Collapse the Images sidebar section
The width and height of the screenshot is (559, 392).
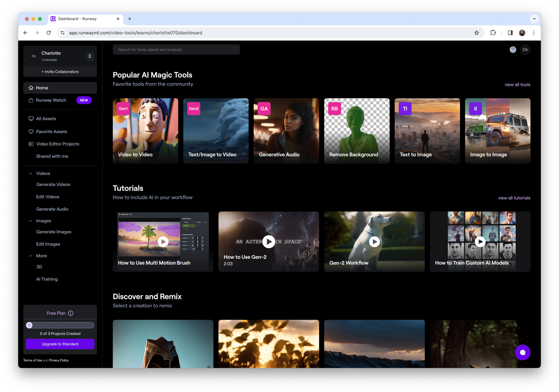click(x=30, y=221)
